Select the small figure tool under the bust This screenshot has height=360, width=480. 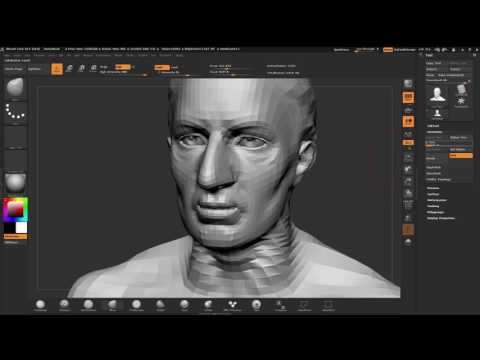pyautogui.click(x=437, y=114)
